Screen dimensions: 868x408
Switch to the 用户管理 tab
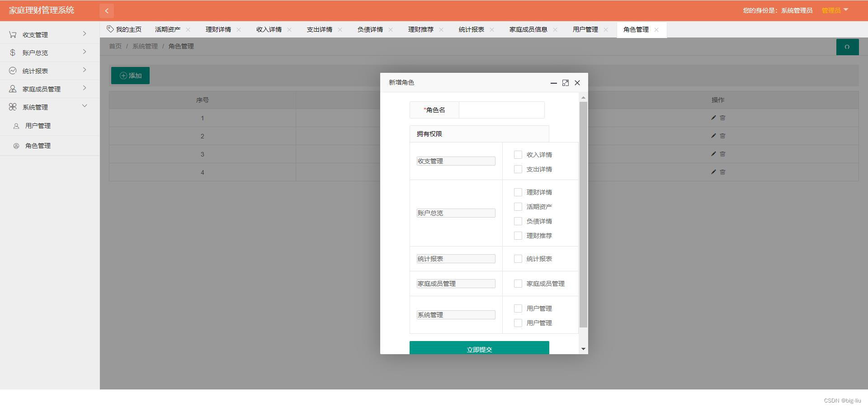point(585,29)
